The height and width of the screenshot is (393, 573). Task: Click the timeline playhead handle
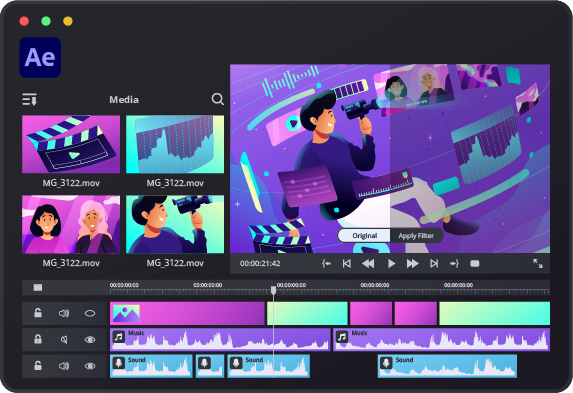click(273, 290)
